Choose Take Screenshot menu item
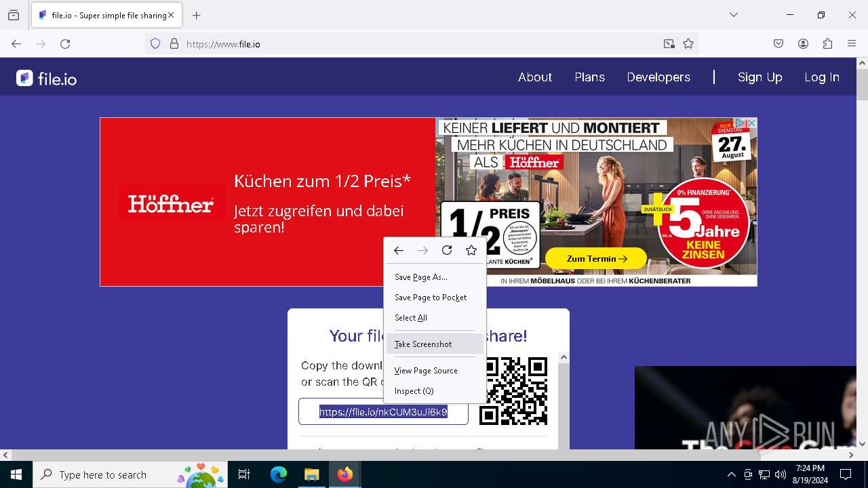 point(435,344)
